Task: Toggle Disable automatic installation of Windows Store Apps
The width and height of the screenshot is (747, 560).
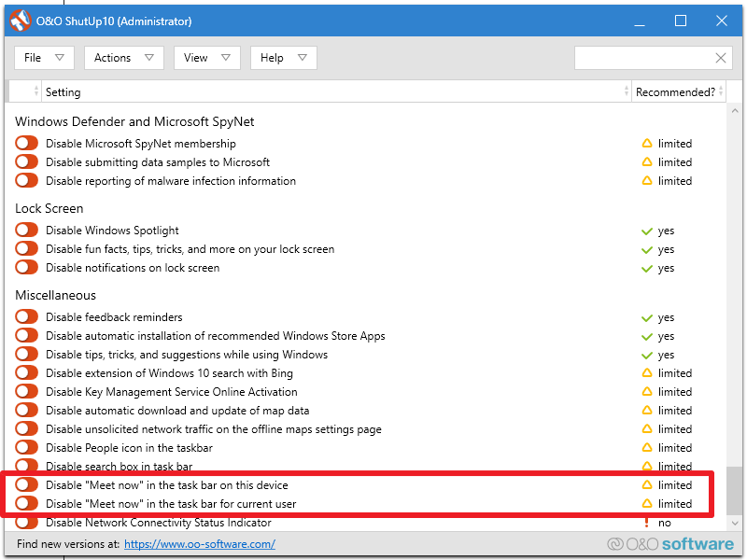Action: (26, 335)
